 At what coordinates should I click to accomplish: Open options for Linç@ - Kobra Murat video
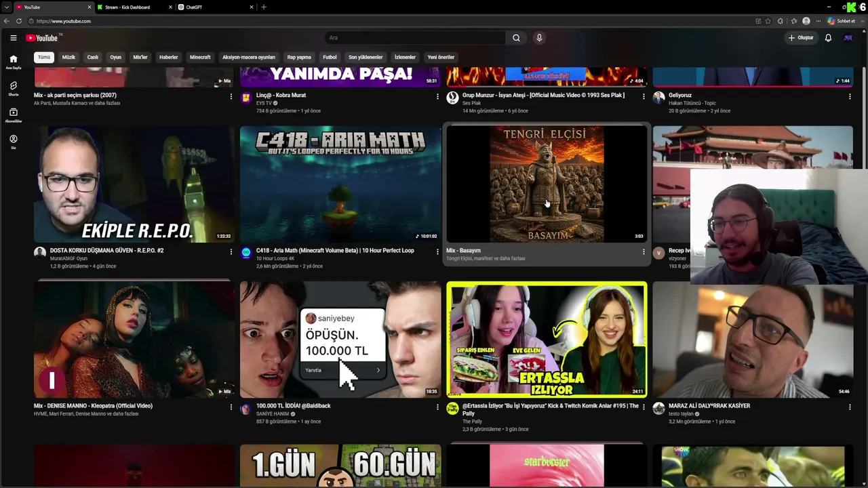[437, 96]
